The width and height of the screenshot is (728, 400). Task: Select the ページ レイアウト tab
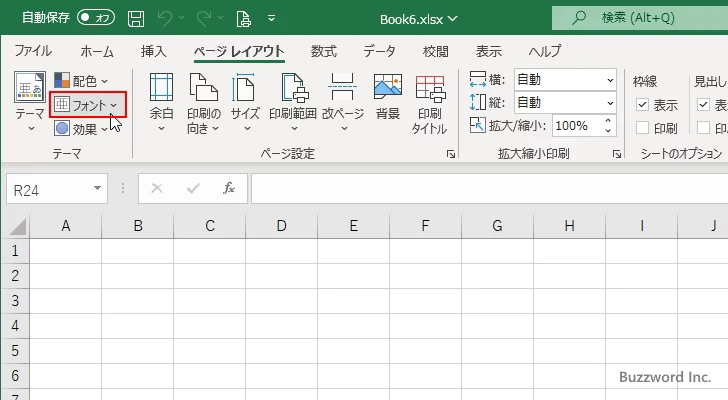coord(239,51)
